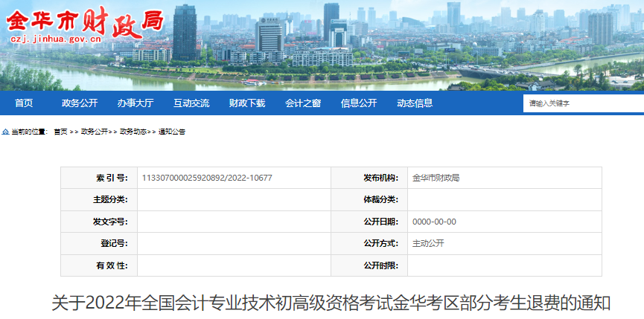Select the 动态信息 navigation item

(x=415, y=103)
